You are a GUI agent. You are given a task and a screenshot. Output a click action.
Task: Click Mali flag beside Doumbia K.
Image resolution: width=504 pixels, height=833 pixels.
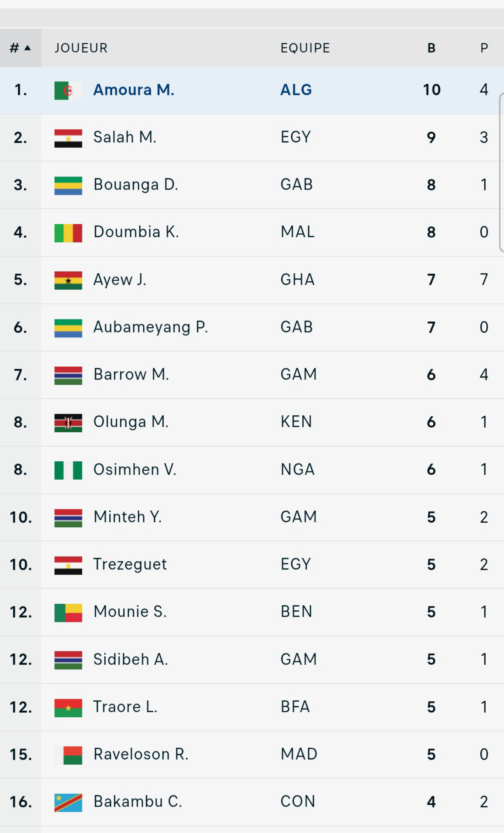68,232
